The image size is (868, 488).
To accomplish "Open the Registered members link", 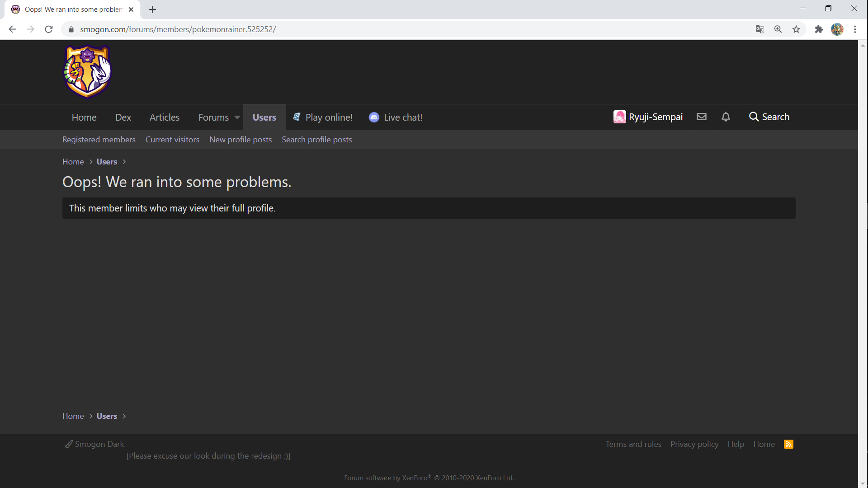I will (x=99, y=140).
